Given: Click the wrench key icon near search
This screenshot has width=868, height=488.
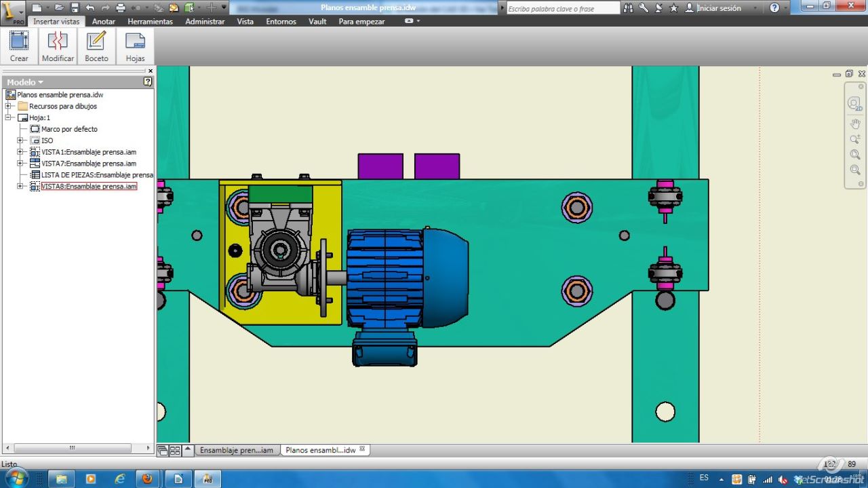Looking at the screenshot, I should (x=644, y=7).
